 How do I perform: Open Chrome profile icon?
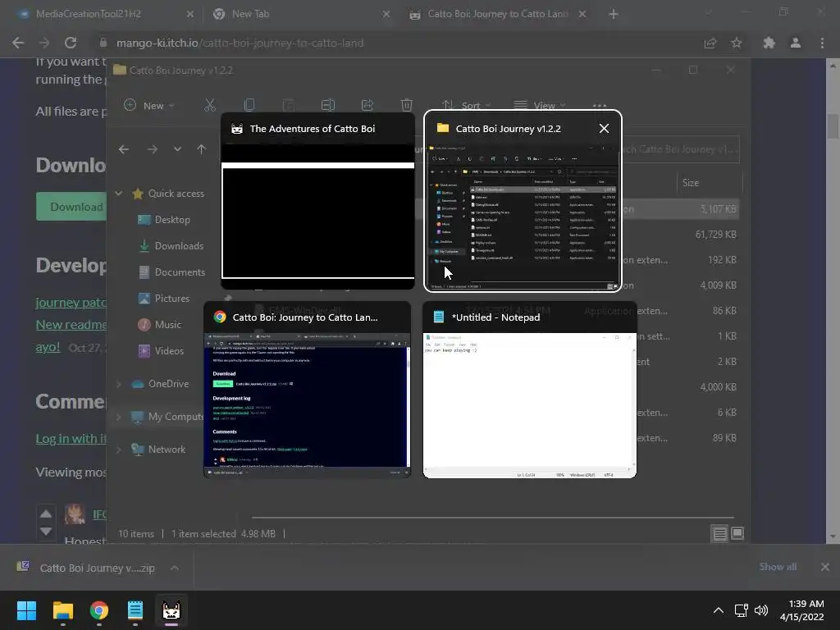coord(796,43)
